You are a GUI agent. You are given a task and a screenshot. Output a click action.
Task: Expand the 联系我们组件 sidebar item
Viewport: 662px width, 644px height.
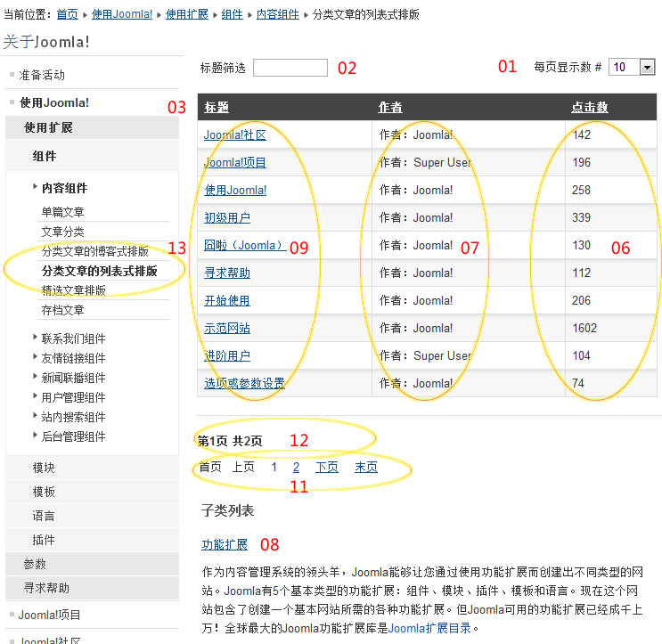pyautogui.click(x=73, y=338)
